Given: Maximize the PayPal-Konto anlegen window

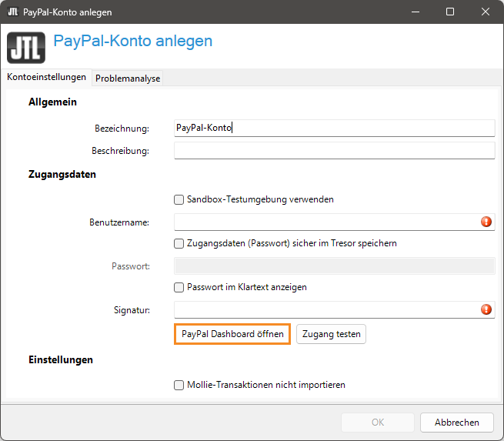Looking at the screenshot, I should 450,12.
